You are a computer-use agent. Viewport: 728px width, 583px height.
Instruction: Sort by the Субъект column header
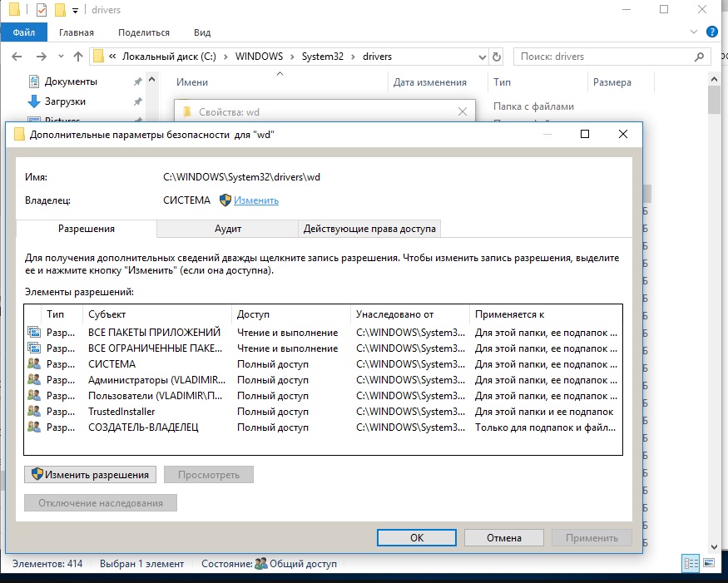[157, 314]
